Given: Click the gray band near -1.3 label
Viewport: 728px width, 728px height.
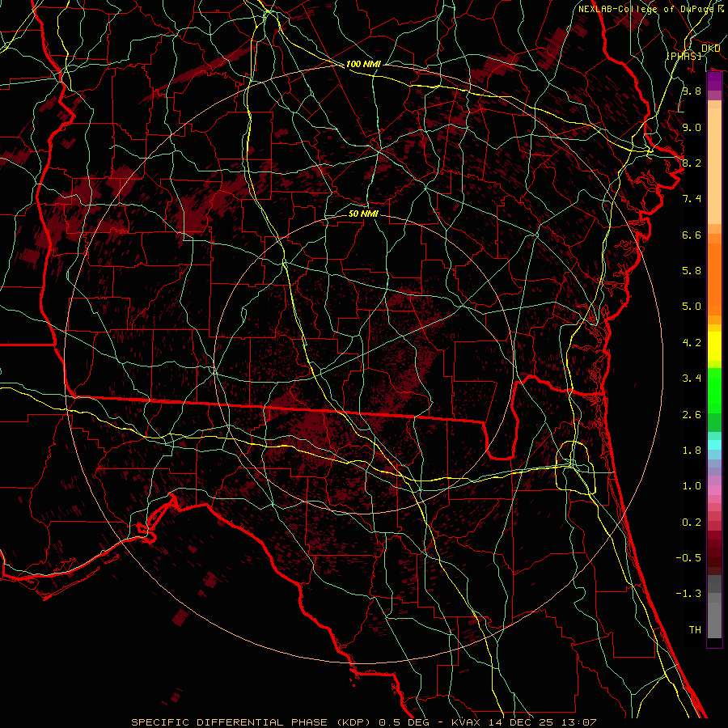Looking at the screenshot, I should 714,595.
